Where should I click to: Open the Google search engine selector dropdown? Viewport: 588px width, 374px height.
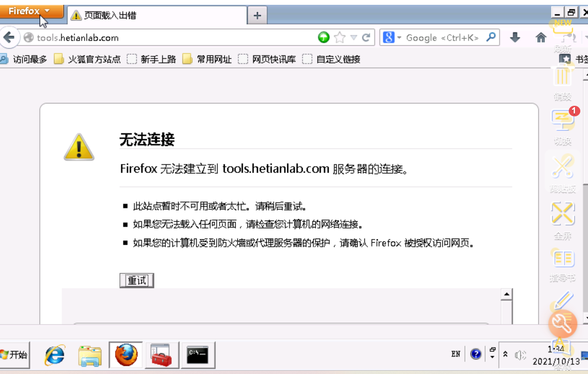tap(393, 37)
